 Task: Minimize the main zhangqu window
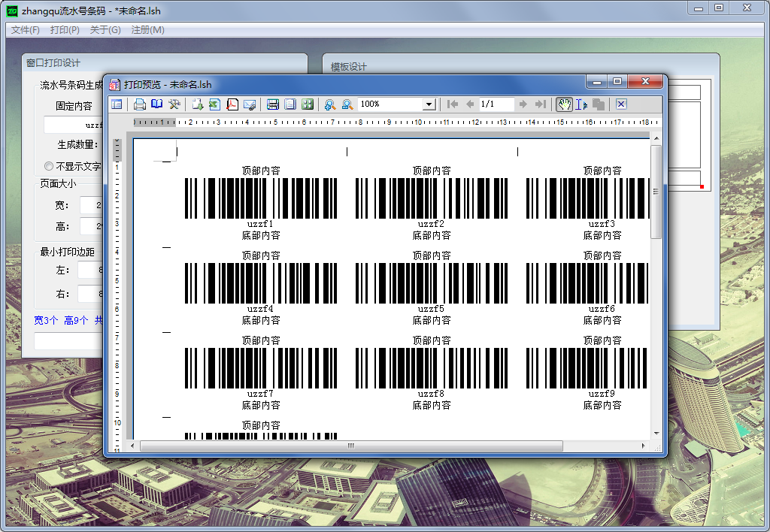[699, 8]
